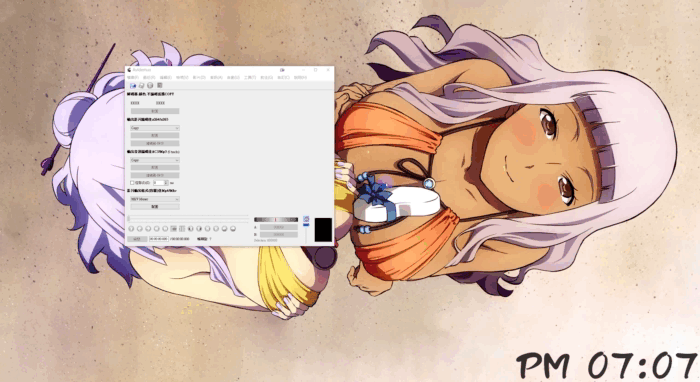Screen dimensions: 700x382
Task: Expand the video output Copy dropdown
Action: pyautogui.click(x=155, y=128)
